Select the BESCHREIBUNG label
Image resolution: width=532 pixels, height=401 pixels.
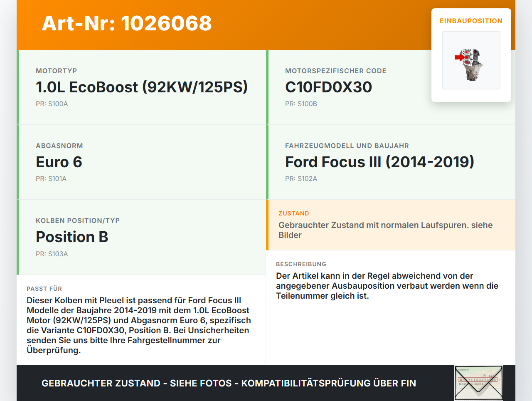click(x=301, y=264)
